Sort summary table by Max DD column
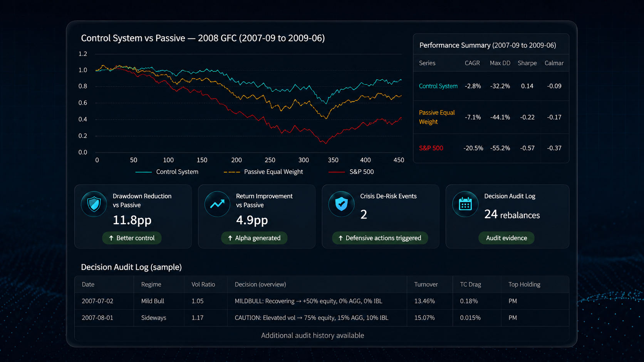This screenshot has height=362, width=644. tap(500, 63)
